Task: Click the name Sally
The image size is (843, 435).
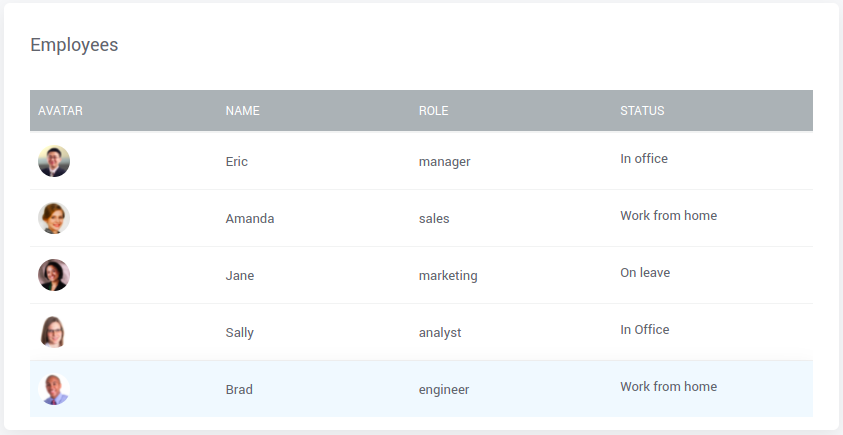Action: pyautogui.click(x=240, y=333)
